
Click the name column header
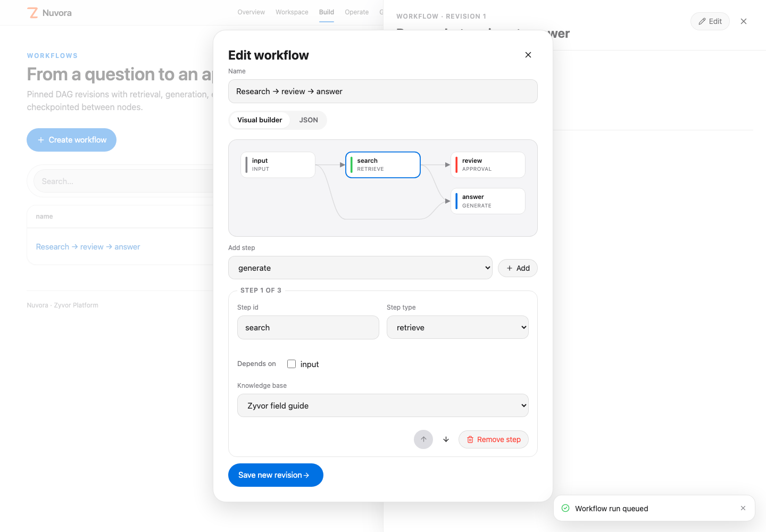pos(44,217)
